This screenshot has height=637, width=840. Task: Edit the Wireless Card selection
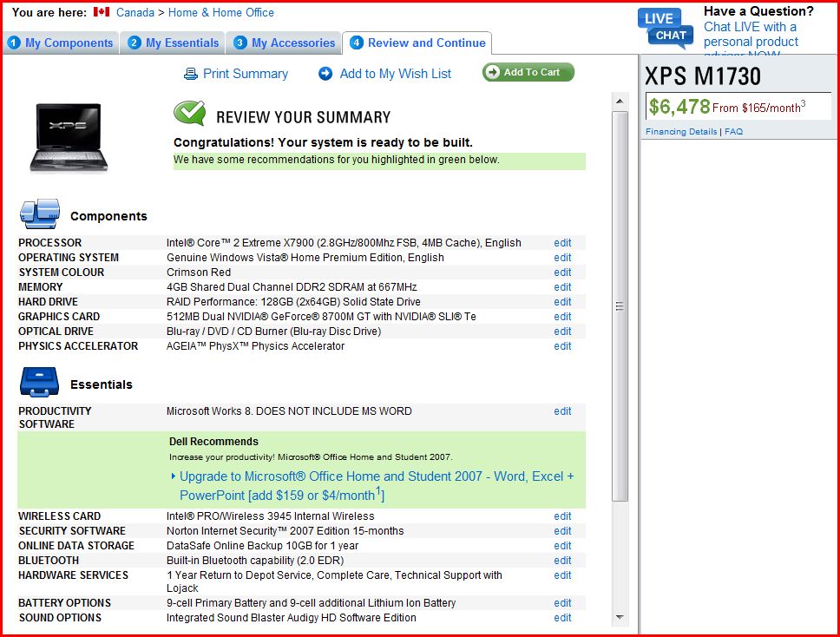point(562,516)
